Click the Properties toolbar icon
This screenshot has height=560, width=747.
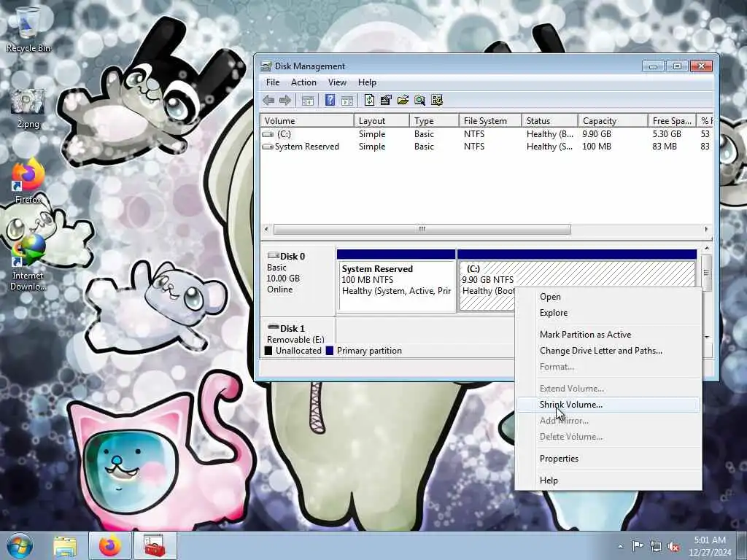click(386, 100)
